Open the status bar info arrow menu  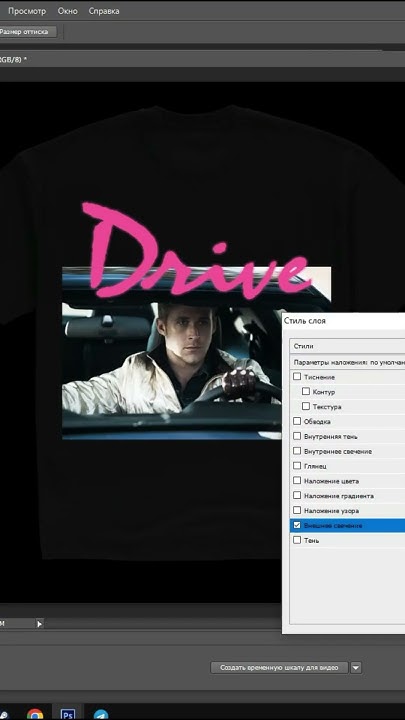point(39,624)
